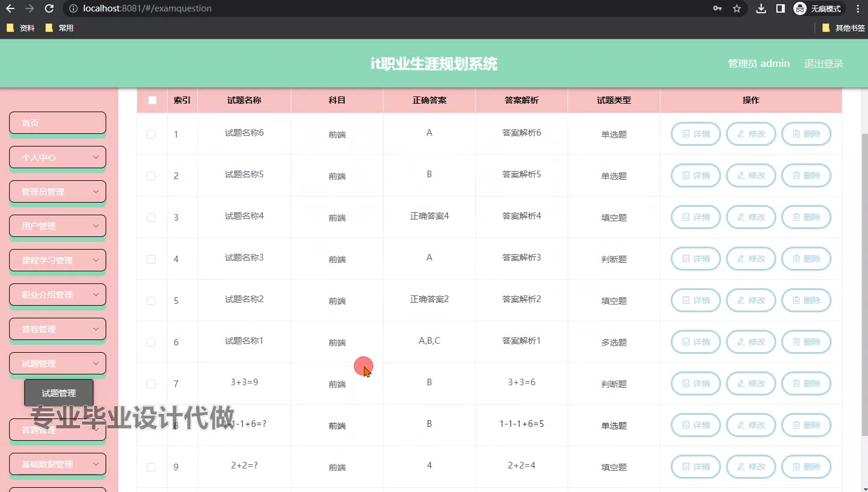The width and height of the screenshot is (868, 492).
Task: Tick the checkbox for row 试题名称6
Action: click(x=151, y=134)
